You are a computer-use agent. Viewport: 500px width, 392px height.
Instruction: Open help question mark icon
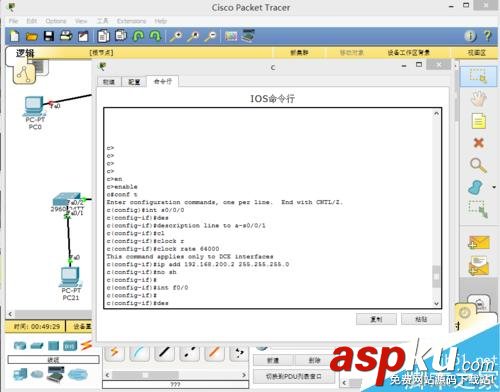[x=488, y=36]
